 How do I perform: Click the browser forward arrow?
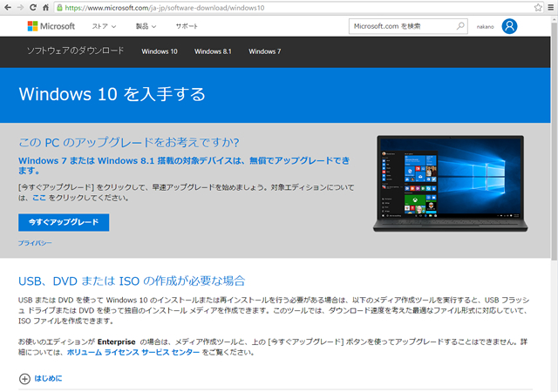pos(22,7)
